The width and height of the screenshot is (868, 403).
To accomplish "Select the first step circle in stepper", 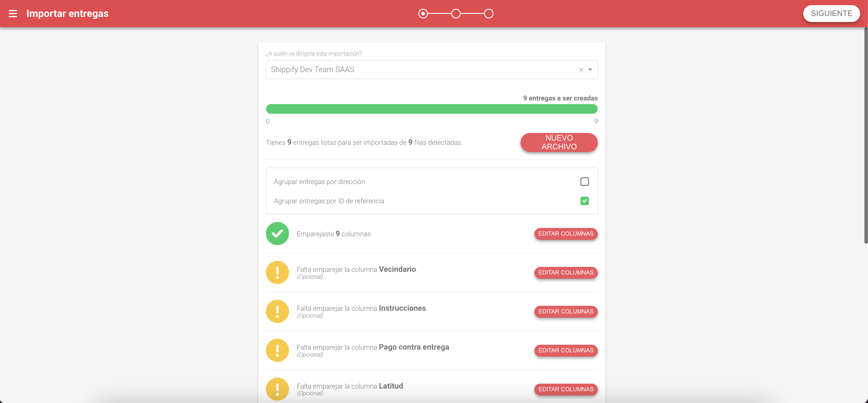I will pos(423,14).
